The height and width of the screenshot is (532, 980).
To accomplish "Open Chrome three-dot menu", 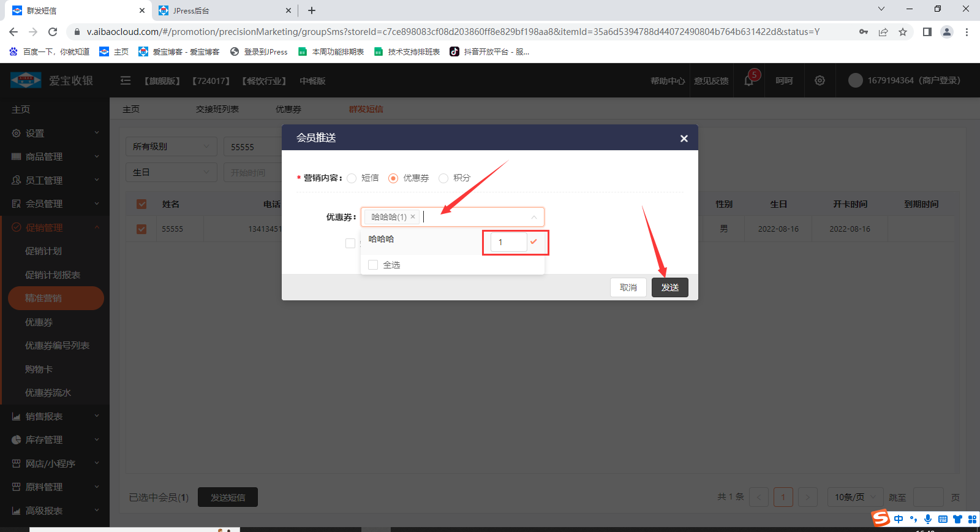I will click(967, 32).
